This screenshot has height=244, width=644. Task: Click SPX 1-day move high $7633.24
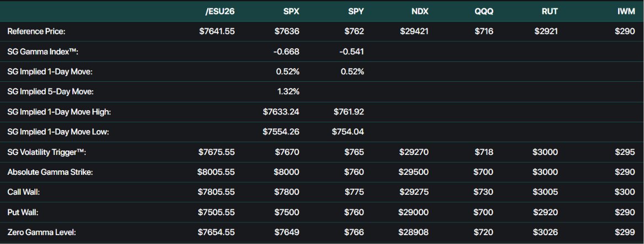[281, 112]
